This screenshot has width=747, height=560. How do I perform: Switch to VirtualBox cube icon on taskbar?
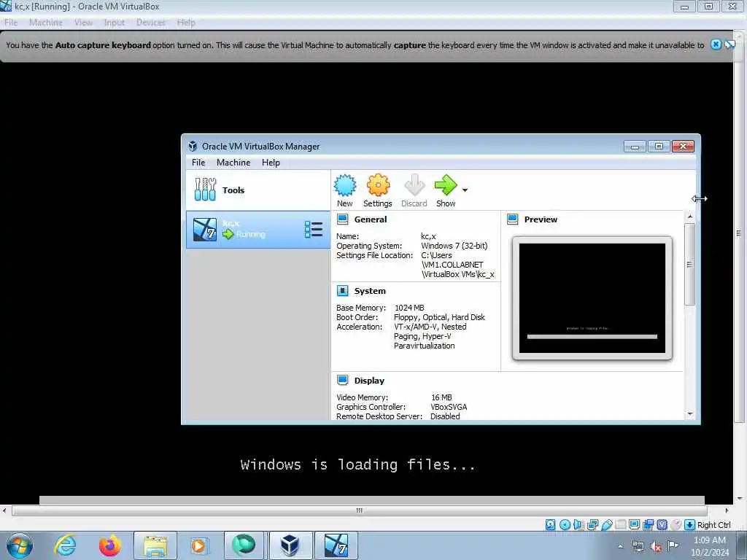(x=290, y=545)
